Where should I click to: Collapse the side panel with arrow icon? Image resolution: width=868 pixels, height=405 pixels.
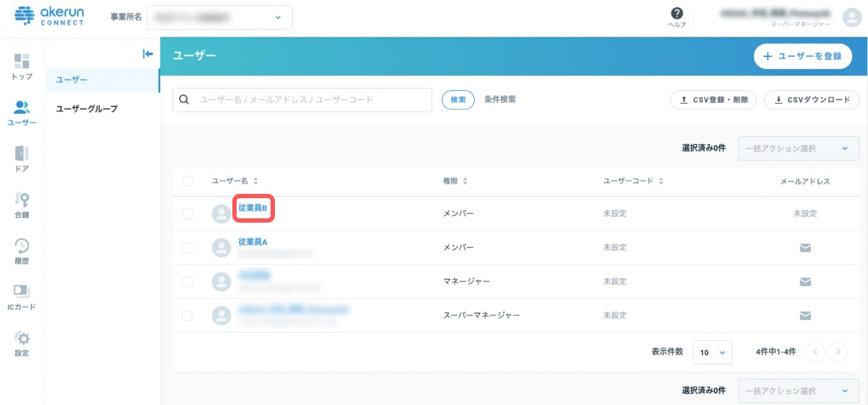148,53
